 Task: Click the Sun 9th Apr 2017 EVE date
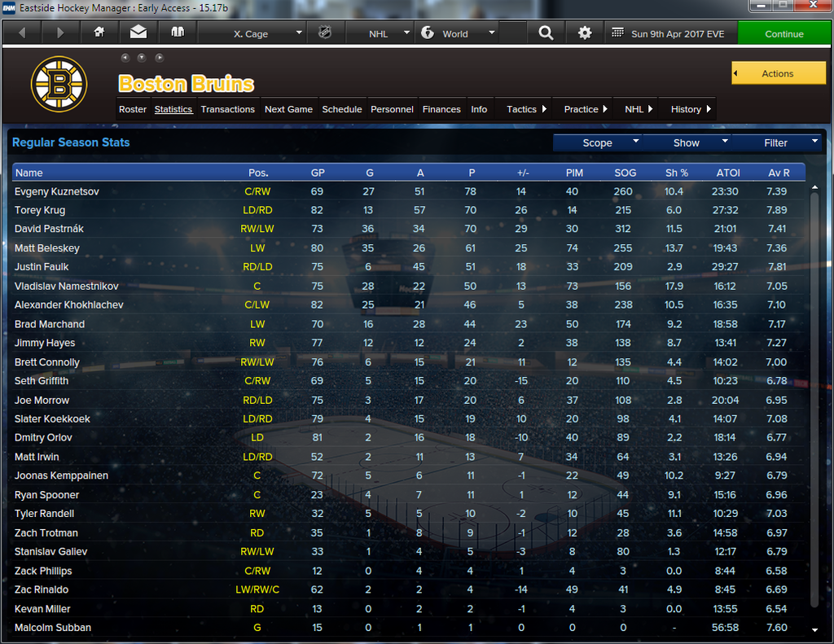click(678, 33)
